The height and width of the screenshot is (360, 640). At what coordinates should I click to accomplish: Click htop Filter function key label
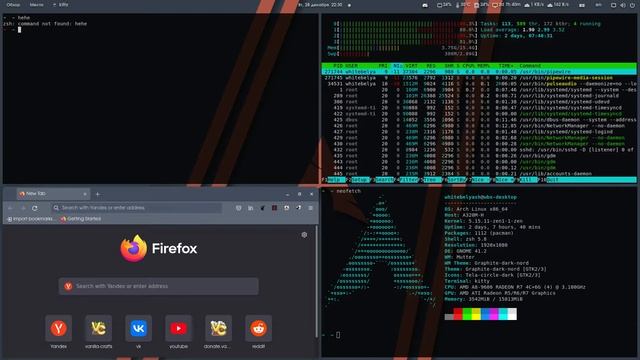coord(409,180)
